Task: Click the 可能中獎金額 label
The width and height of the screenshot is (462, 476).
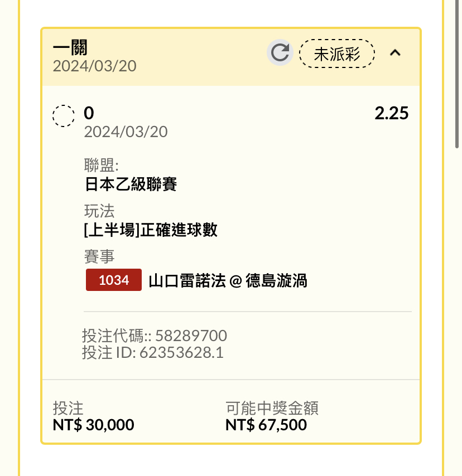Action: pyautogui.click(x=272, y=409)
